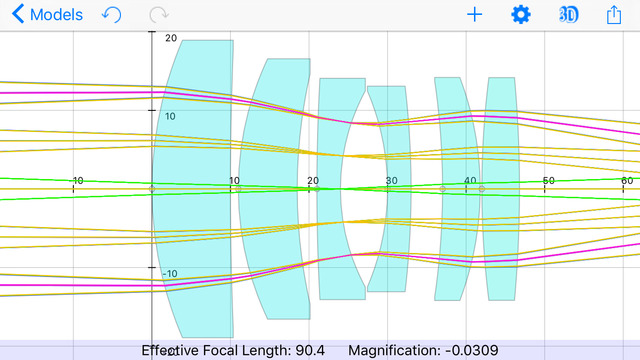Click the horizontal axis label 60

(627, 180)
